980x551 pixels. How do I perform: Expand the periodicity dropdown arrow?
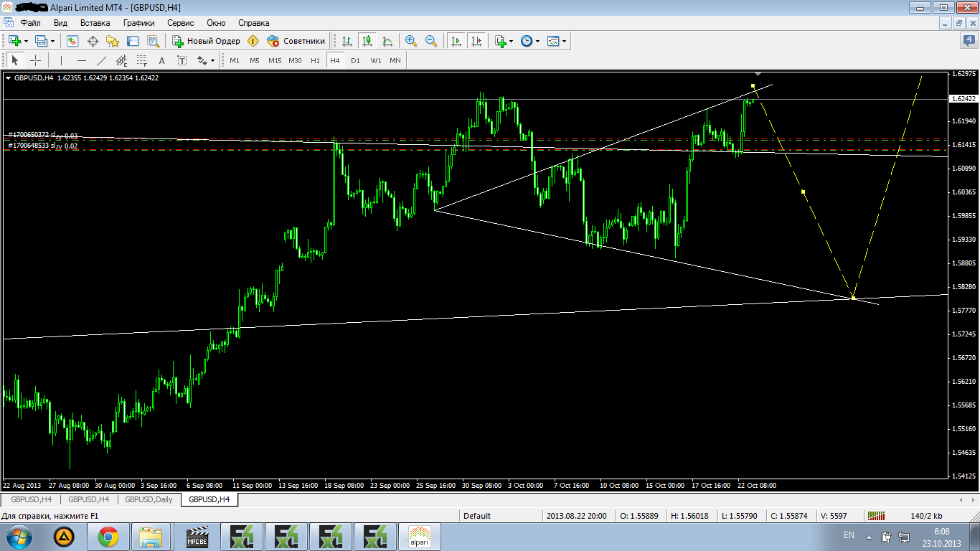538,41
